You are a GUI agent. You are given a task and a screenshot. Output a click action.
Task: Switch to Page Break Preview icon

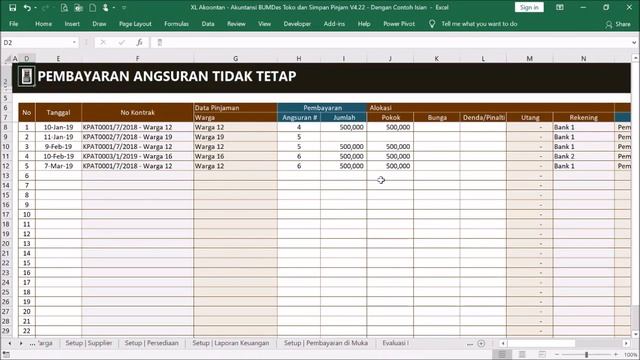pos(542,355)
